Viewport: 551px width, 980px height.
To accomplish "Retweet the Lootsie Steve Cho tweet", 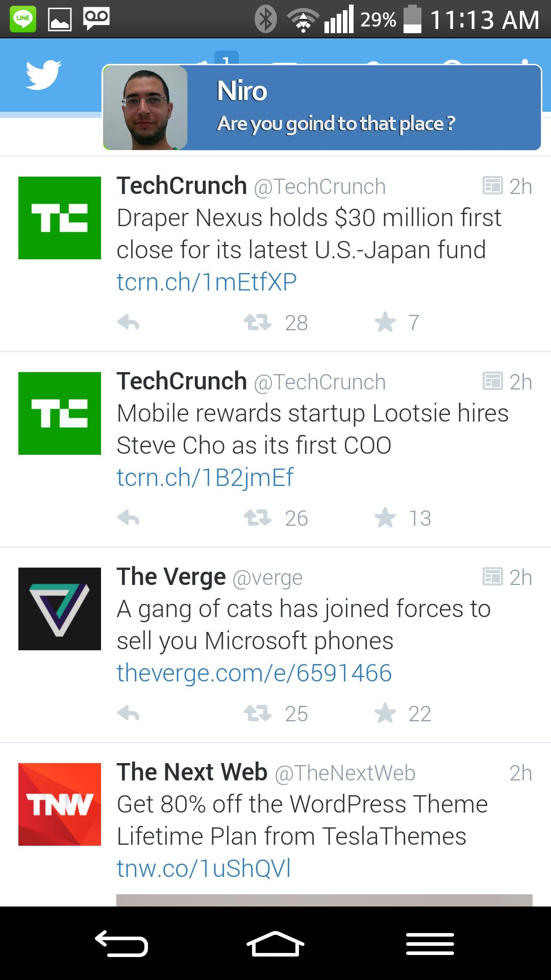I will [x=258, y=518].
